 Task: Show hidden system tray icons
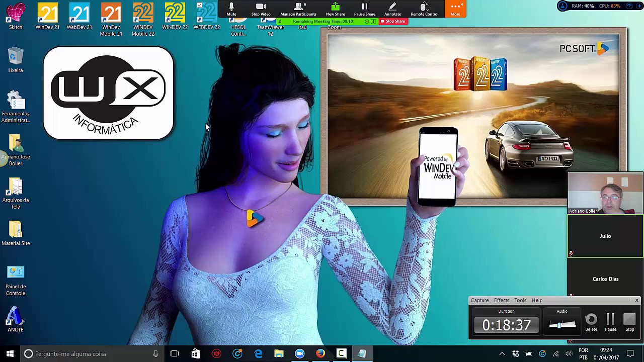click(x=502, y=354)
